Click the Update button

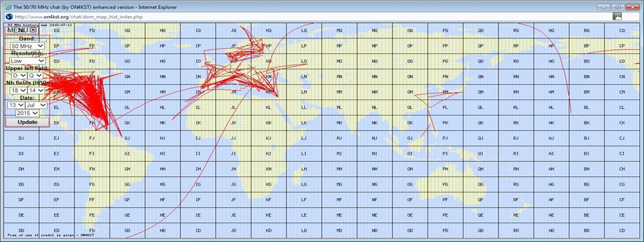pos(28,122)
